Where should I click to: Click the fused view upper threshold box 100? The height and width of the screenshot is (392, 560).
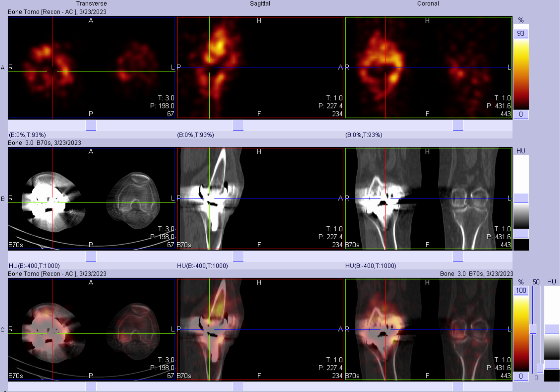[x=521, y=291]
